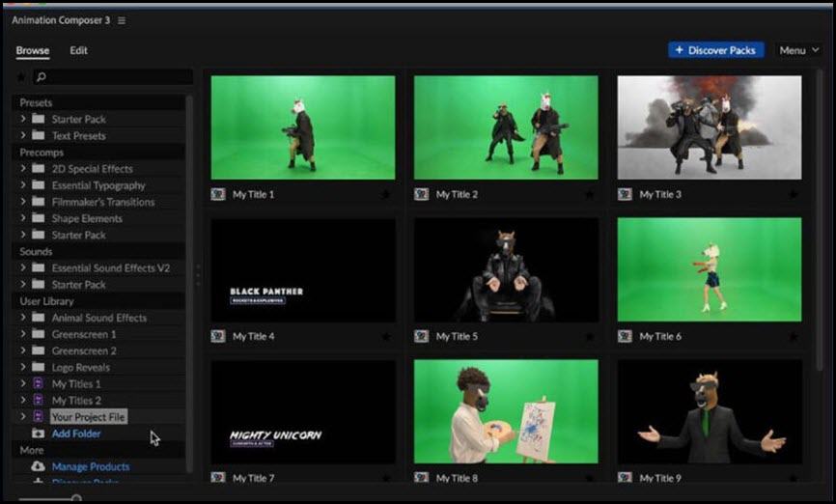The image size is (836, 504).
Task: Select the My Title 8 painter thumbnail
Action: (x=506, y=411)
